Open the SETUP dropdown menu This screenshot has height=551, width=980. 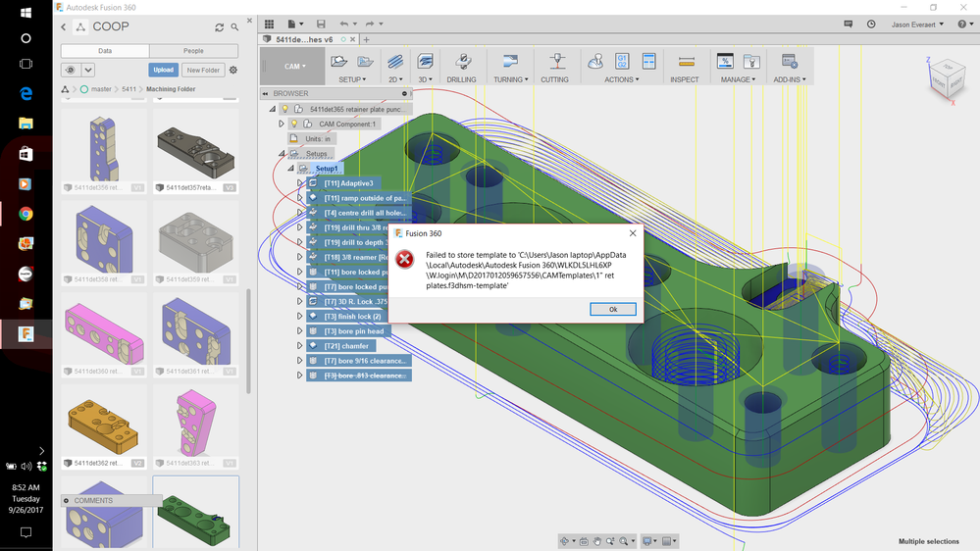click(352, 79)
